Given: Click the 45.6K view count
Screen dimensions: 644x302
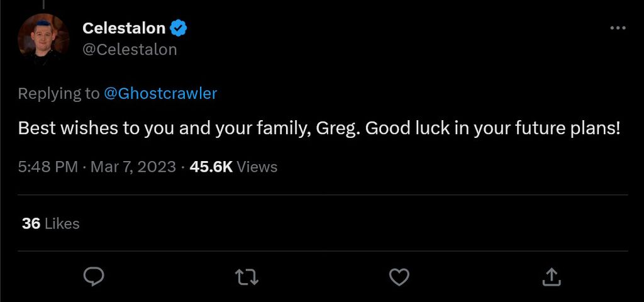Looking at the screenshot, I should click(x=211, y=167).
